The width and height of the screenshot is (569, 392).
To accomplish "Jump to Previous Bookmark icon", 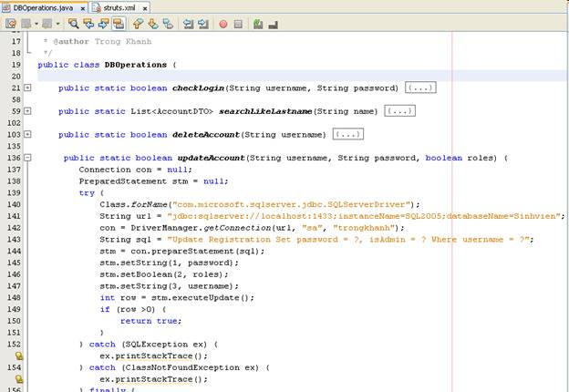I will (x=138, y=24).
